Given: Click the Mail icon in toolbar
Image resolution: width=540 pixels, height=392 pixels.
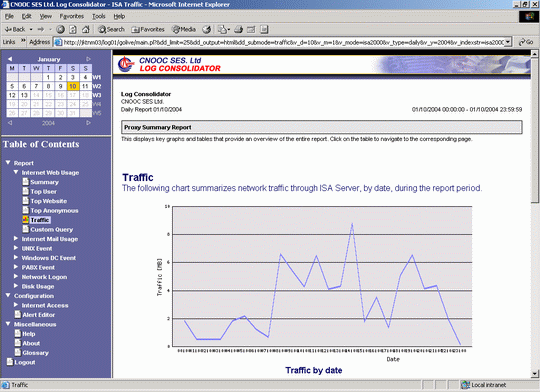Looking at the screenshot, I should pos(224,29).
